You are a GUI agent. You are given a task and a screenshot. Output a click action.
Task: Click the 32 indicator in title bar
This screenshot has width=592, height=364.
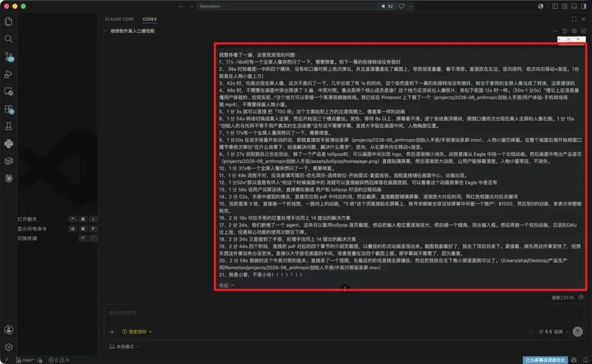388,6
